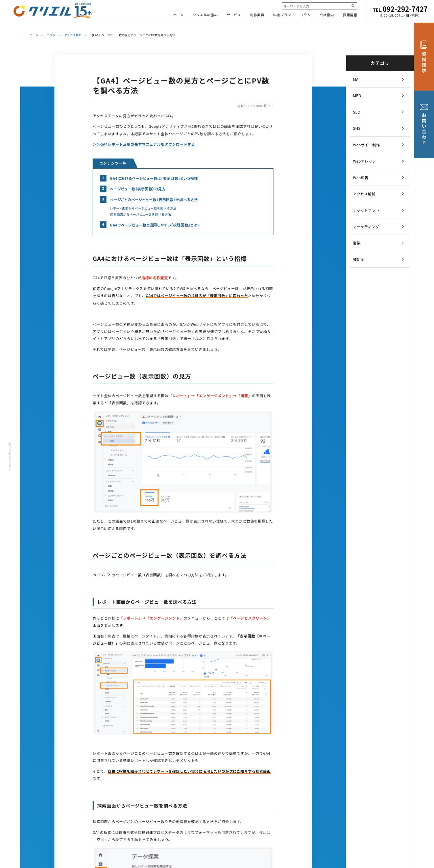
Task: Click the 更新日：2023年02月15日 date text
Action: pos(255,106)
